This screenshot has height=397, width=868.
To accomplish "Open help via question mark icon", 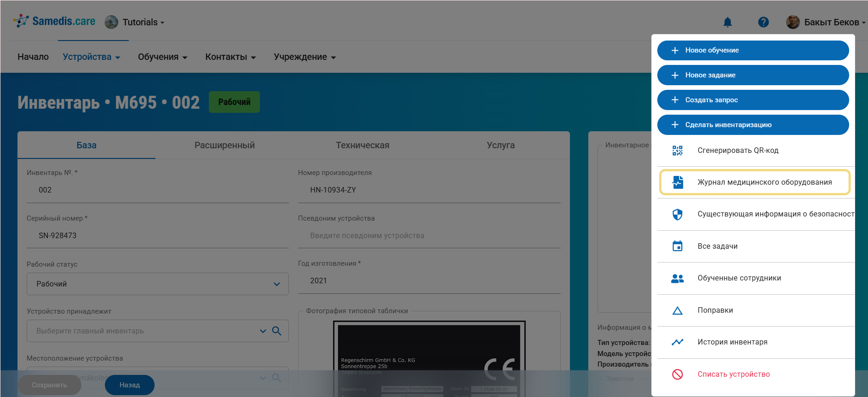I will pyautogui.click(x=763, y=22).
